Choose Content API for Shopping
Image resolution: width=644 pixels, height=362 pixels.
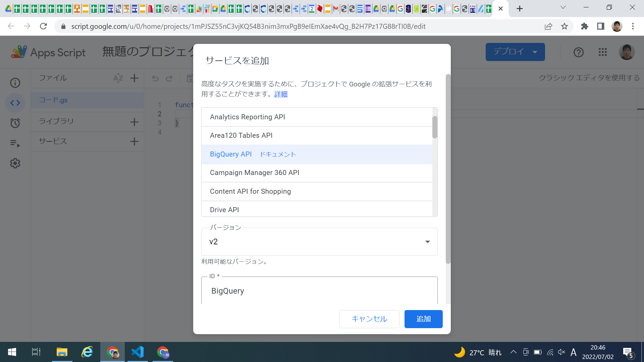pyautogui.click(x=317, y=191)
